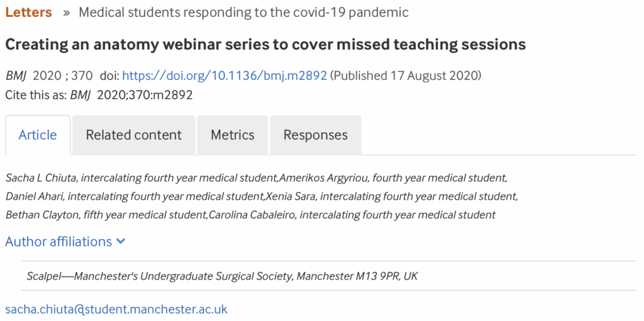Open the Metrics tab
Screen dimensions: 644x321
pos(233,134)
